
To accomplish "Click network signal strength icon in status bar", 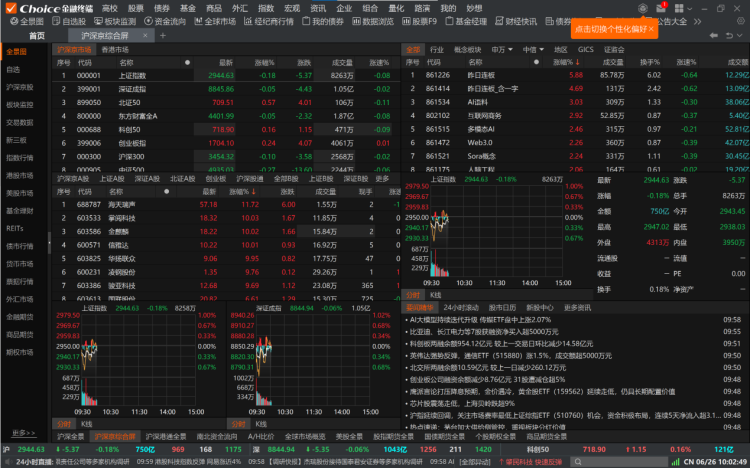I will [675, 462].
